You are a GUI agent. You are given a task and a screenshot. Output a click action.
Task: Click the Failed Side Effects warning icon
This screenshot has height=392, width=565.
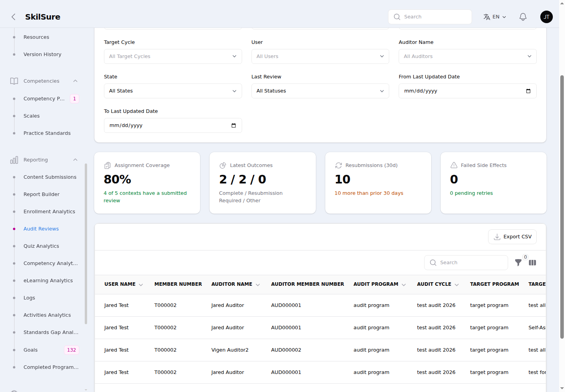pos(454,165)
